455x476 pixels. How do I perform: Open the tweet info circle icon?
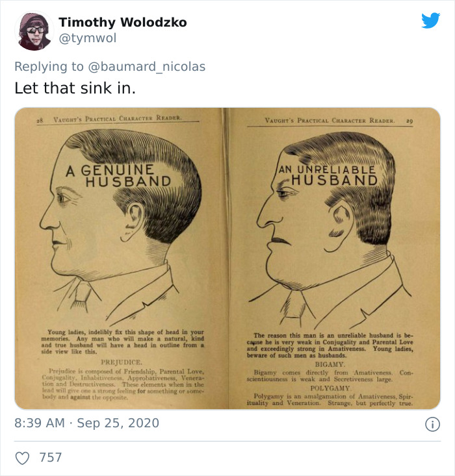[x=432, y=424]
